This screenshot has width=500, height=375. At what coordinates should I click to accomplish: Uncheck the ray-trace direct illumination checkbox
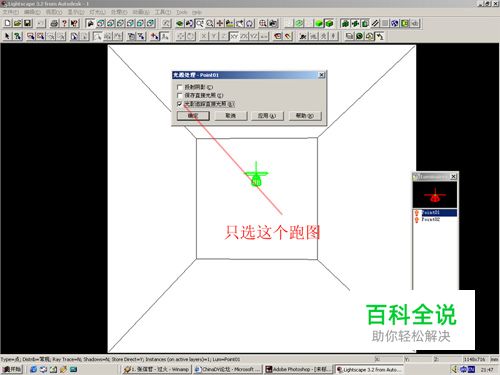tap(180, 104)
